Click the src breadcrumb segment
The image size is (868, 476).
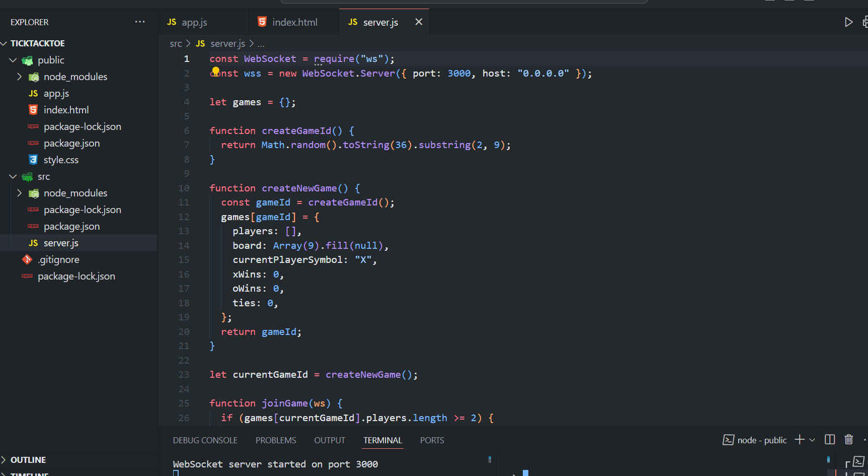coord(176,44)
